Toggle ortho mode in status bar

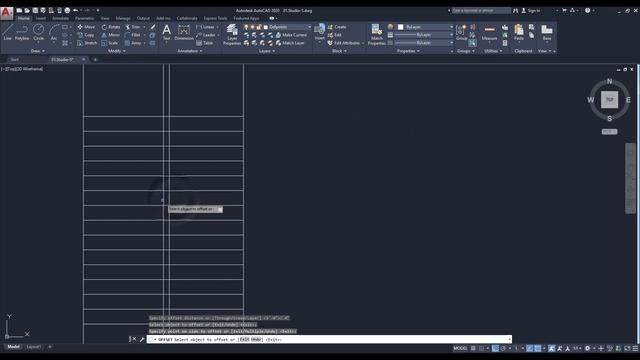click(x=495, y=348)
